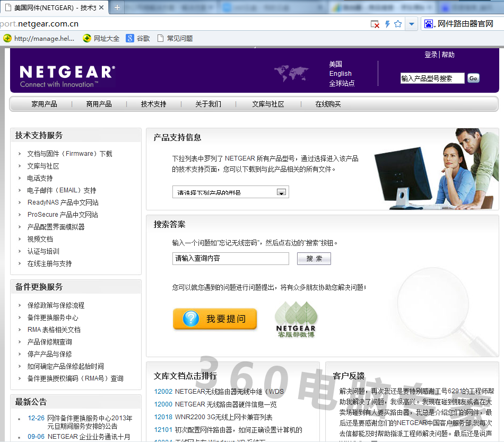The width and height of the screenshot is (504, 442).
Task: Select the English language link
Action: pos(341,74)
